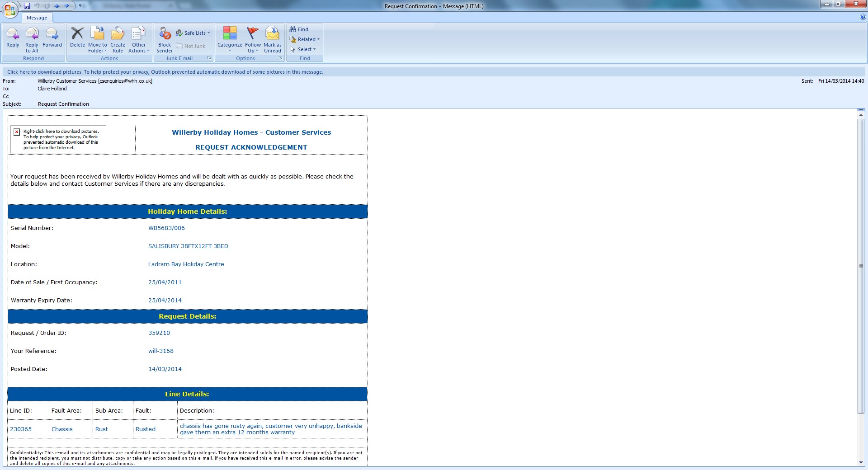Create a rule from this message
The image size is (868, 470).
[118, 40]
